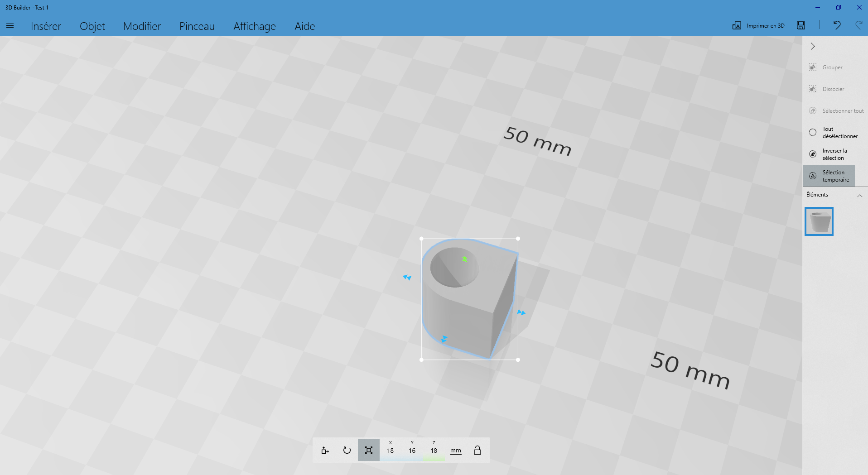Viewport: 868px width, 475px height.
Task: Open the mm units dropdown
Action: point(456,451)
